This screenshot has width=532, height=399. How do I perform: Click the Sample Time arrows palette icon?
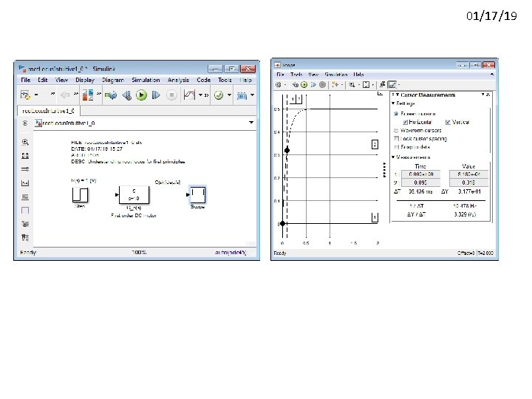click(25, 169)
